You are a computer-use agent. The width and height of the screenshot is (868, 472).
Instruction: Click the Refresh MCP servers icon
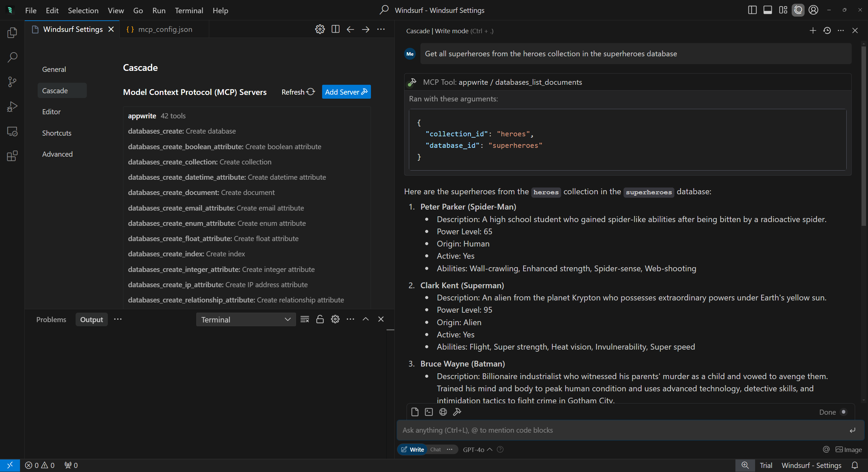(311, 92)
